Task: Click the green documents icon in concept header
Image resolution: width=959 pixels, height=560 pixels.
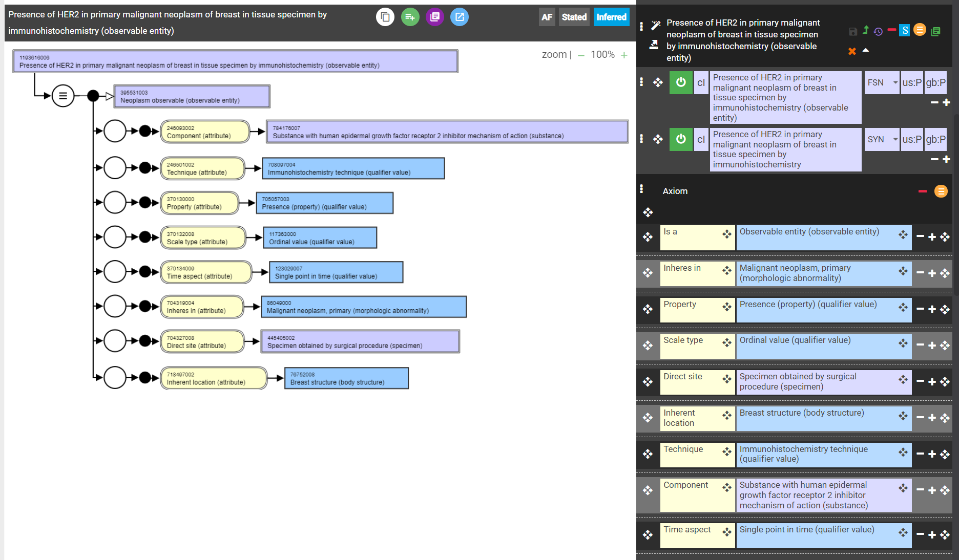Action: pyautogui.click(x=935, y=32)
